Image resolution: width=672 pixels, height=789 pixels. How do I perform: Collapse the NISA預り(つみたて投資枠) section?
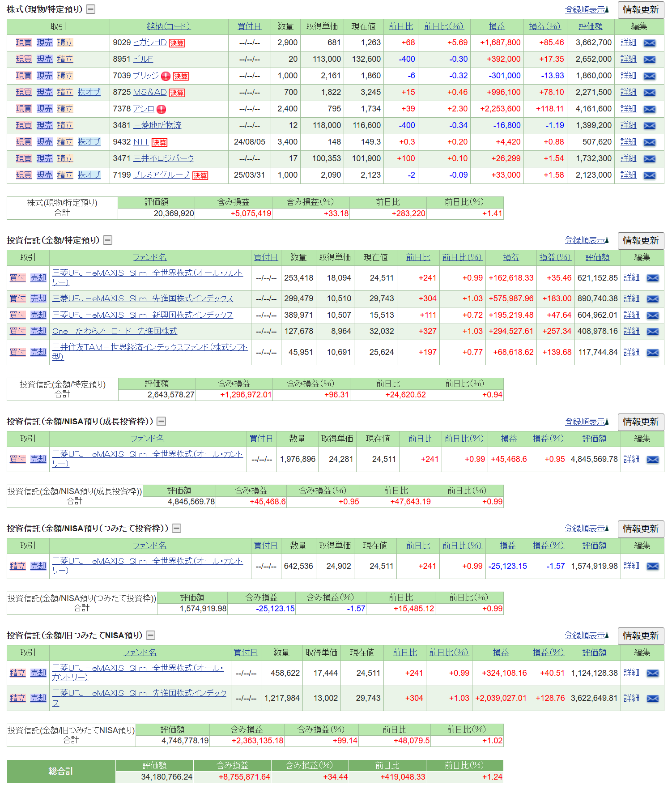click(177, 529)
